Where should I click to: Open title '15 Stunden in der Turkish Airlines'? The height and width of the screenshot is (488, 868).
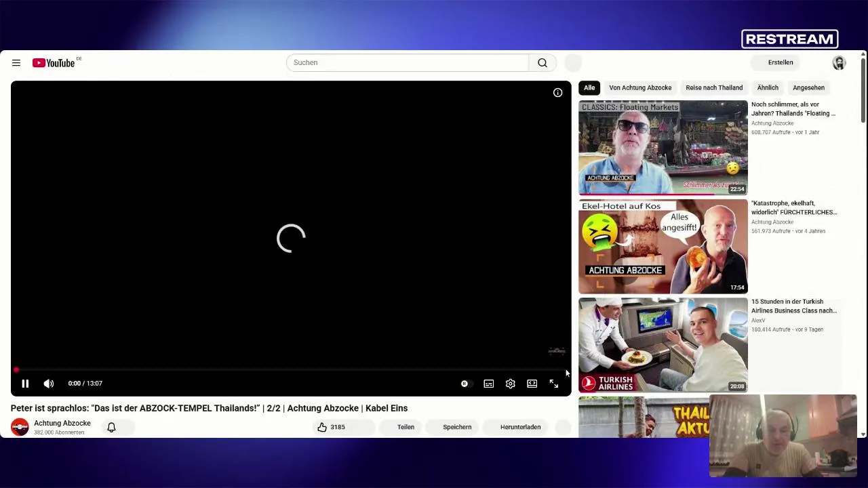pyautogui.click(x=794, y=306)
